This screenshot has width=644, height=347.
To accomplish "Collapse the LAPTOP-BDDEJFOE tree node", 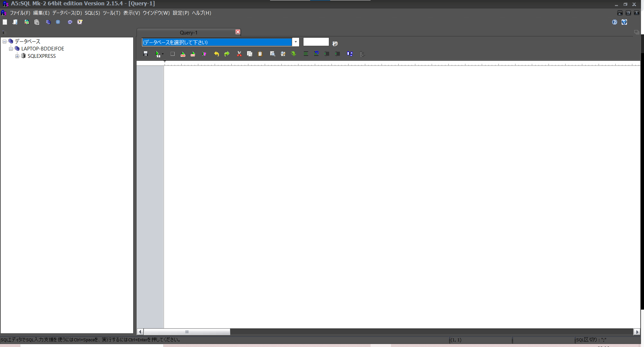I will tap(11, 49).
